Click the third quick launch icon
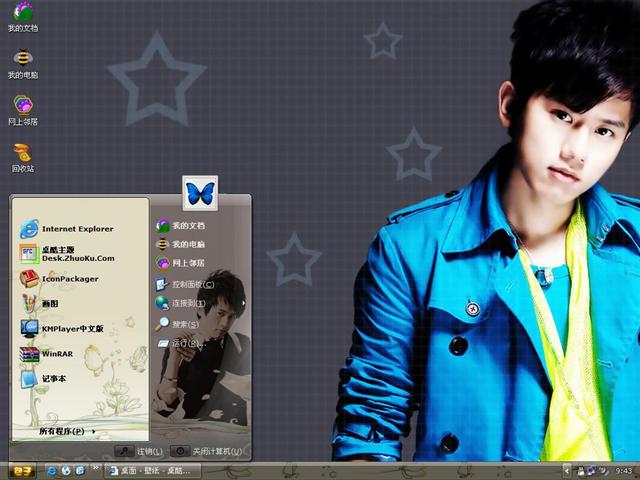The height and width of the screenshot is (480, 640). 80,471
